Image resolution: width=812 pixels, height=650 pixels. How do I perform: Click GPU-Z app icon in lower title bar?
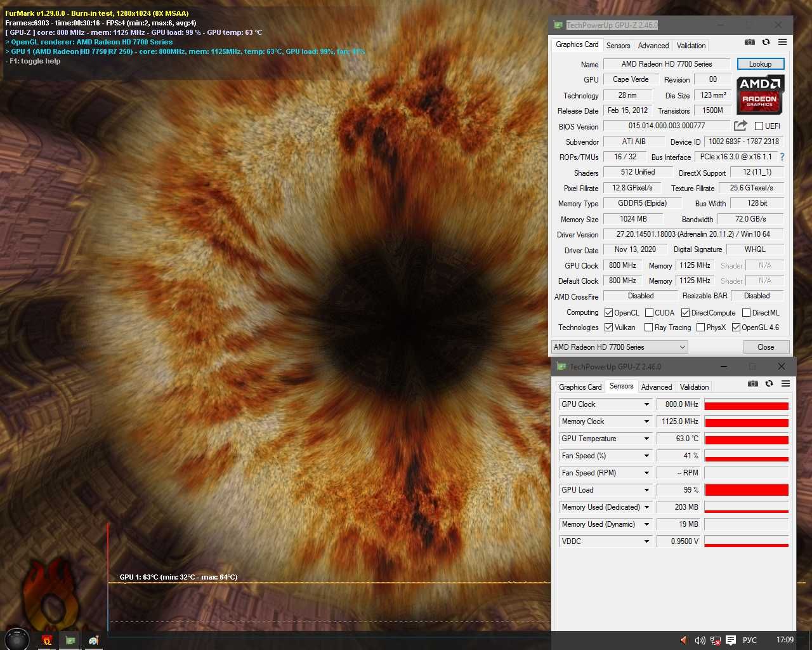click(561, 366)
